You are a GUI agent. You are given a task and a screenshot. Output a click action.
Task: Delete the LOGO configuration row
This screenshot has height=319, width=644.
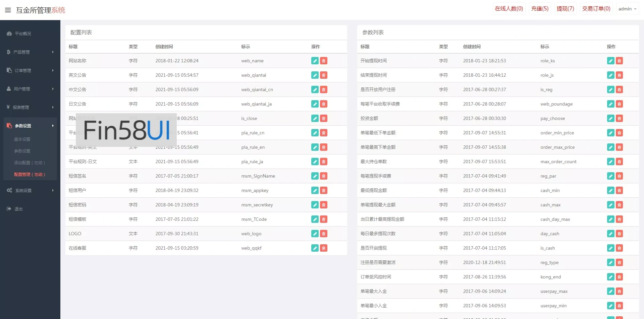[323, 234]
